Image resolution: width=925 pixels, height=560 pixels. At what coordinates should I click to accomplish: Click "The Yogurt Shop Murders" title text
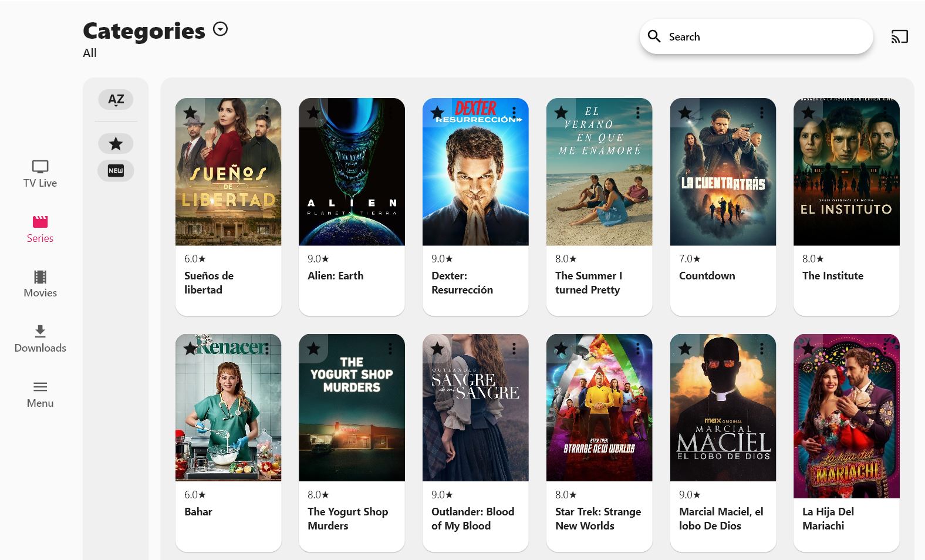pos(347,518)
